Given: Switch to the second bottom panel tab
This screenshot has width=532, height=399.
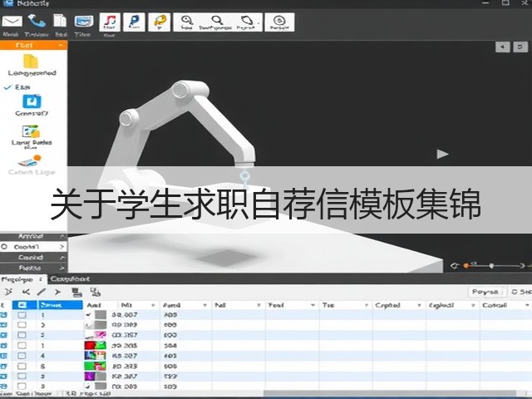Looking at the screenshot, I should click(70, 279).
